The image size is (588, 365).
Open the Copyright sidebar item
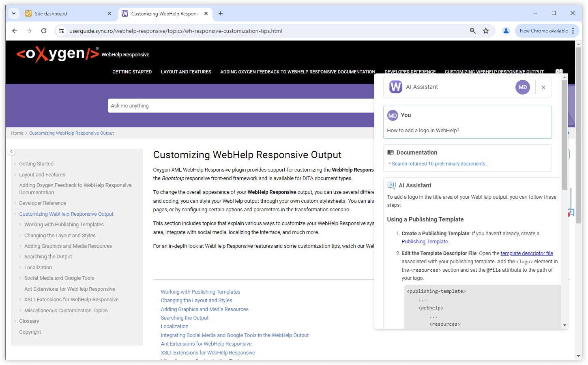coord(30,332)
